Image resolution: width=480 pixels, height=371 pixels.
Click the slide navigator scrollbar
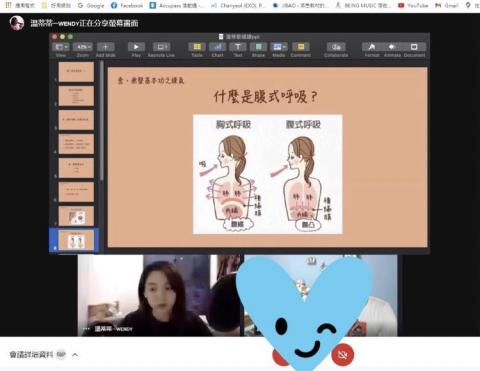pyautogui.click(x=101, y=120)
